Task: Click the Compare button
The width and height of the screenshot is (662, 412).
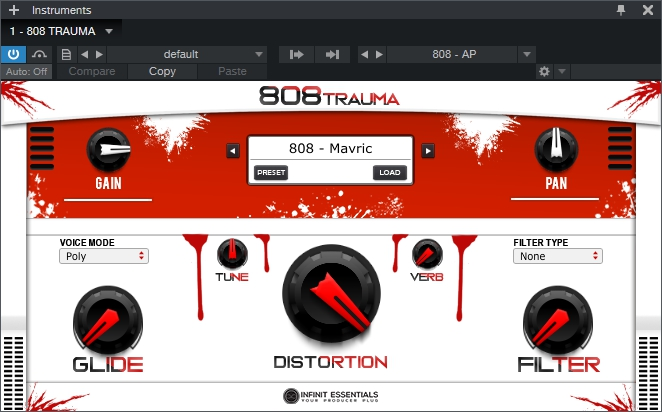Action: point(92,72)
